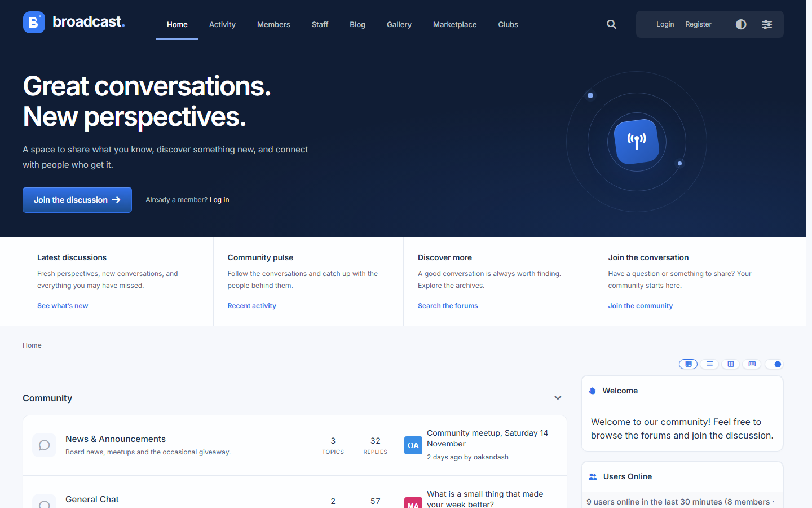The height and width of the screenshot is (508, 812).
Task: Click the broadcast 'B' logo icon
Action: click(34, 23)
